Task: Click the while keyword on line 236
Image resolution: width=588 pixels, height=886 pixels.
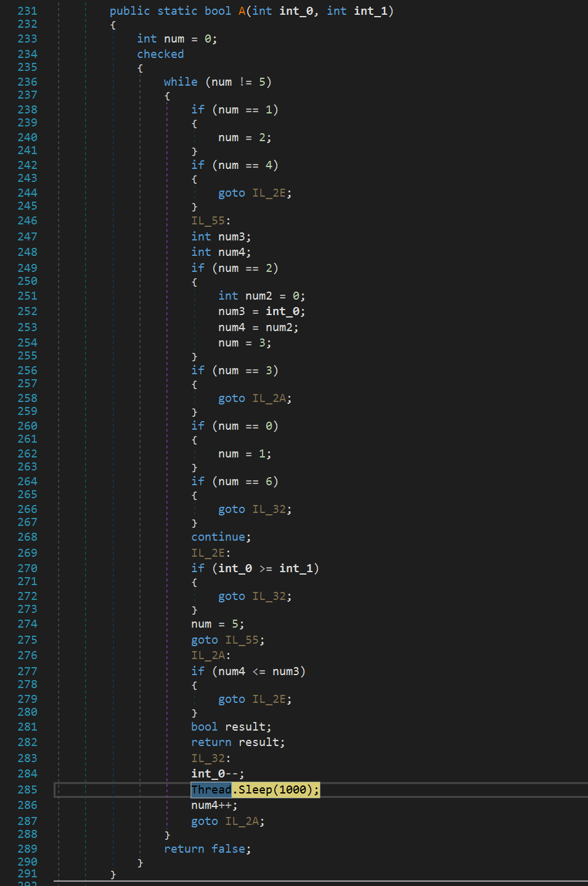Action: click(x=181, y=82)
